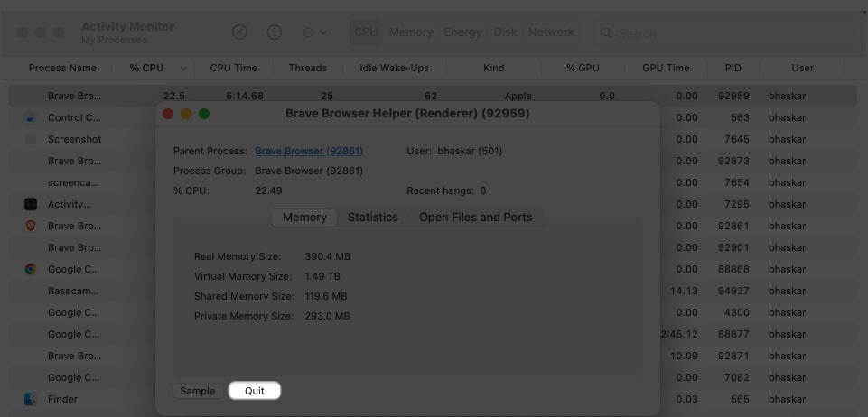
Task: Click Real Memory Size value 390.4 MB
Action: [327, 256]
